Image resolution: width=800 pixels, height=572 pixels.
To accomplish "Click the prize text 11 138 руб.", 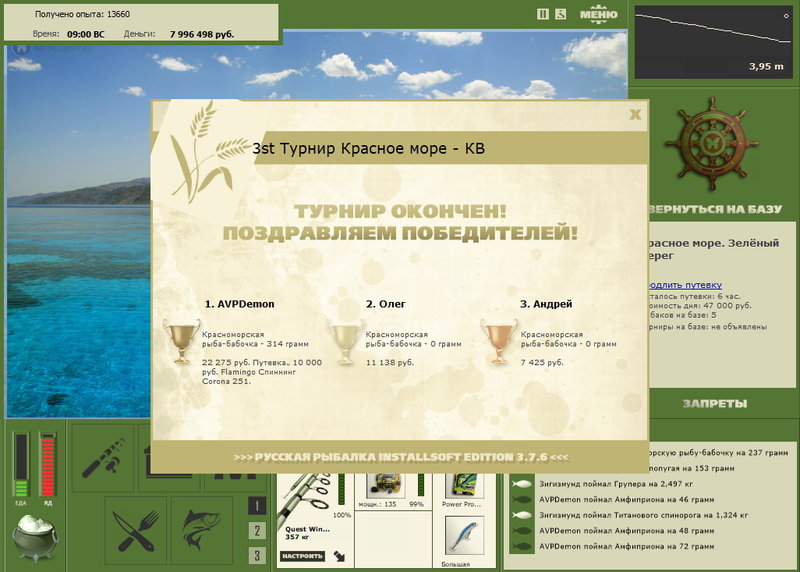I will tap(389, 363).
